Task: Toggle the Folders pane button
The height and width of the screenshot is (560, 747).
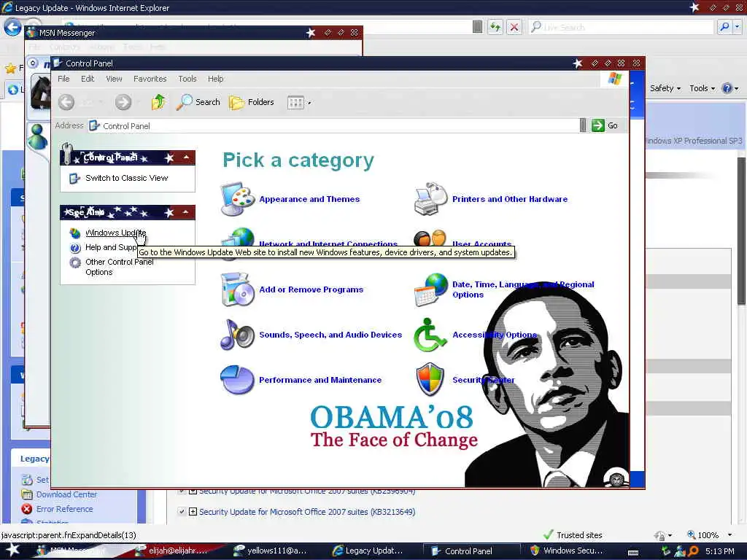Action: pos(252,102)
